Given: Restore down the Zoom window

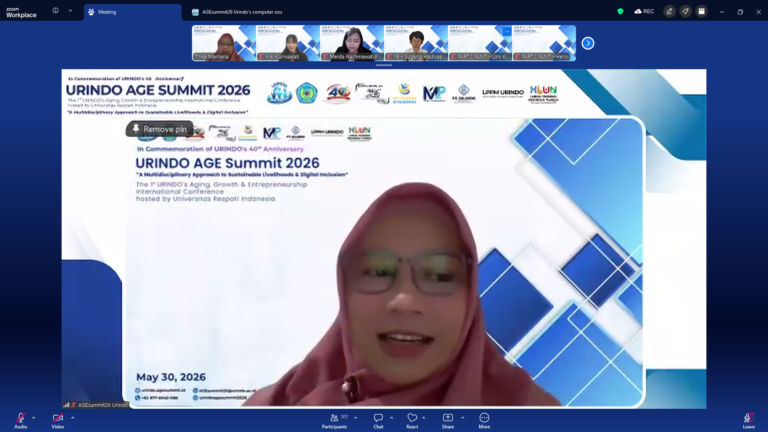Looking at the screenshot, I should pyautogui.click(x=740, y=12).
